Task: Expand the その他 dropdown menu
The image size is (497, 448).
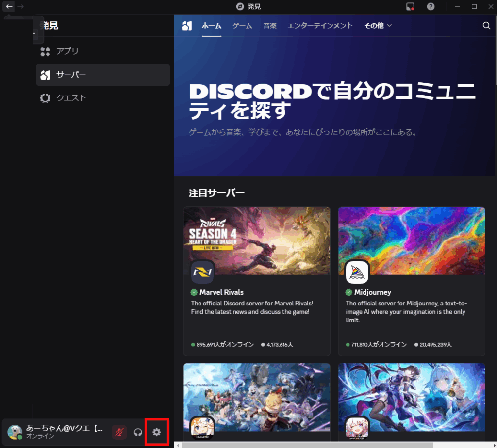Action: point(378,26)
